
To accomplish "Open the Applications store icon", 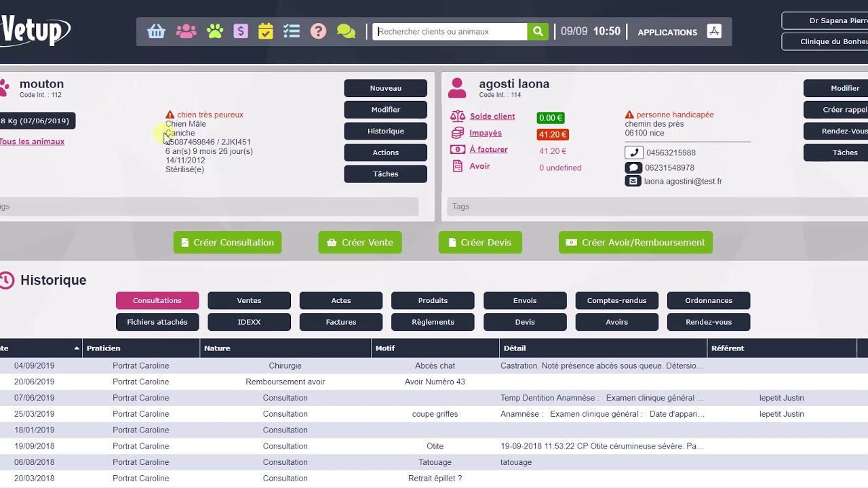I will pyautogui.click(x=714, y=31).
